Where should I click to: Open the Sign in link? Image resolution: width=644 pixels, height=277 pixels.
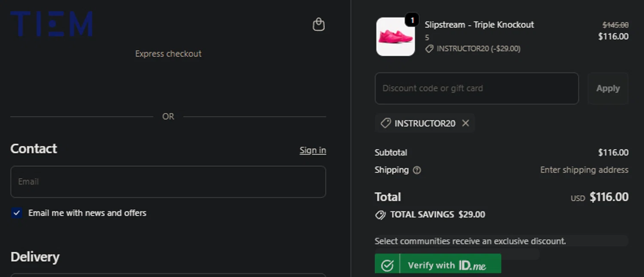313,150
